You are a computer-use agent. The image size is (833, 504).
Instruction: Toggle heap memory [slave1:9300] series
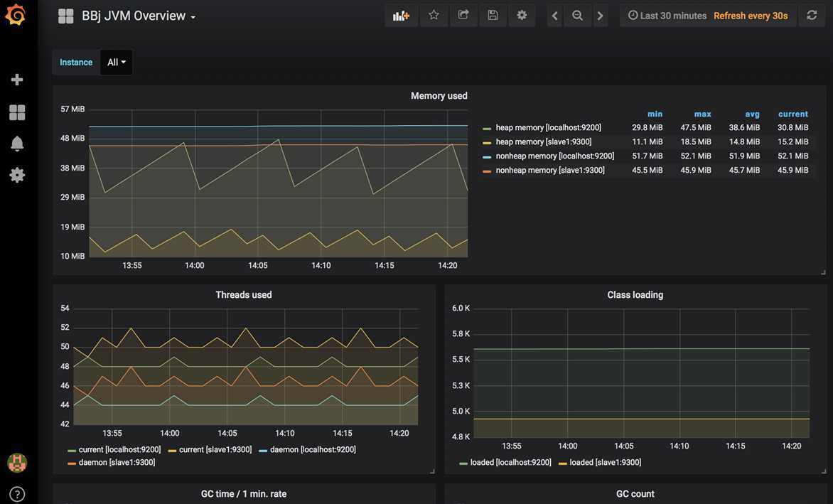click(544, 141)
